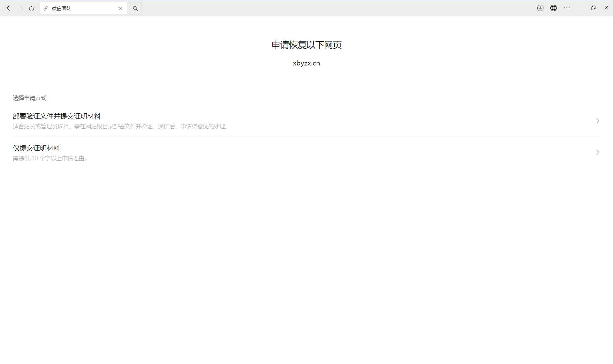Go back to previous page
The image size is (613, 364).
9,8
